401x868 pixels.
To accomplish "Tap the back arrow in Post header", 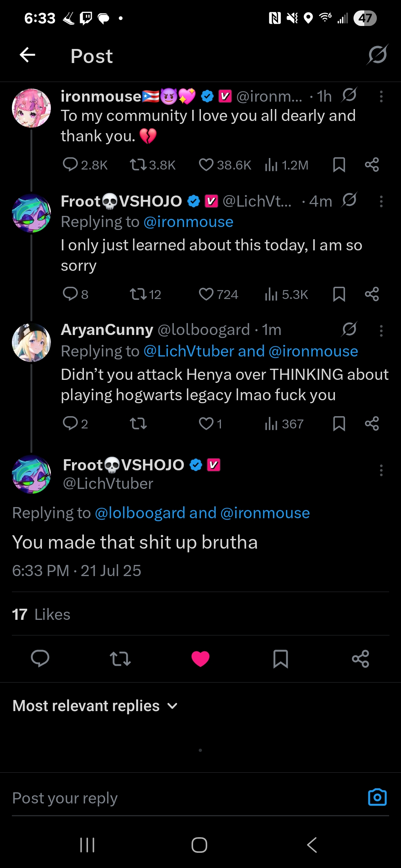I will (x=27, y=56).
